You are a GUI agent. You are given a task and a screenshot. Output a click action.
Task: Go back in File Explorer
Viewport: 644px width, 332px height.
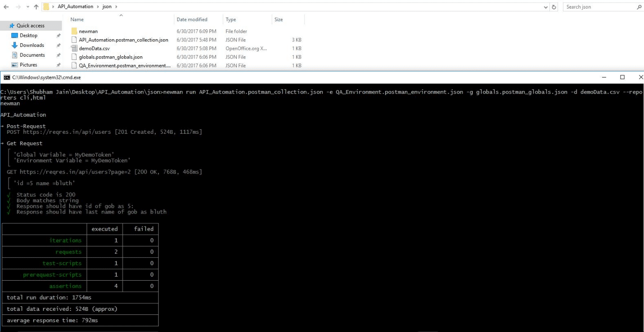coord(6,7)
